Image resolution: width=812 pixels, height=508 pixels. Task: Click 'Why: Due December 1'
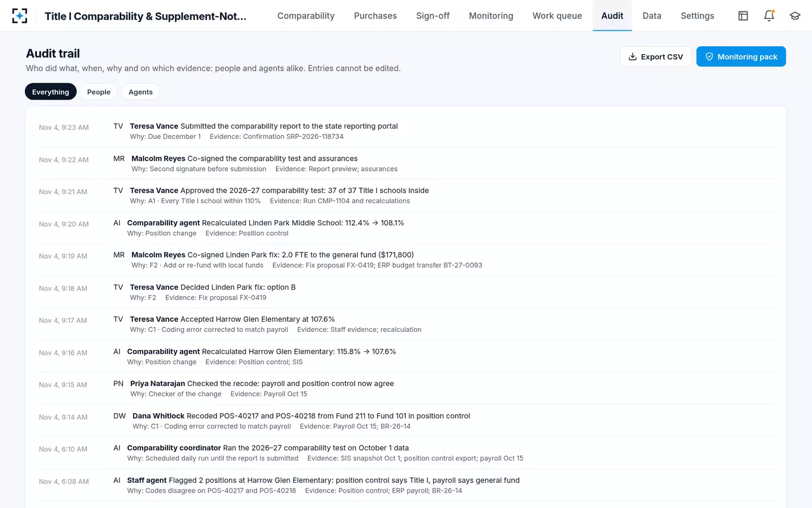click(165, 137)
